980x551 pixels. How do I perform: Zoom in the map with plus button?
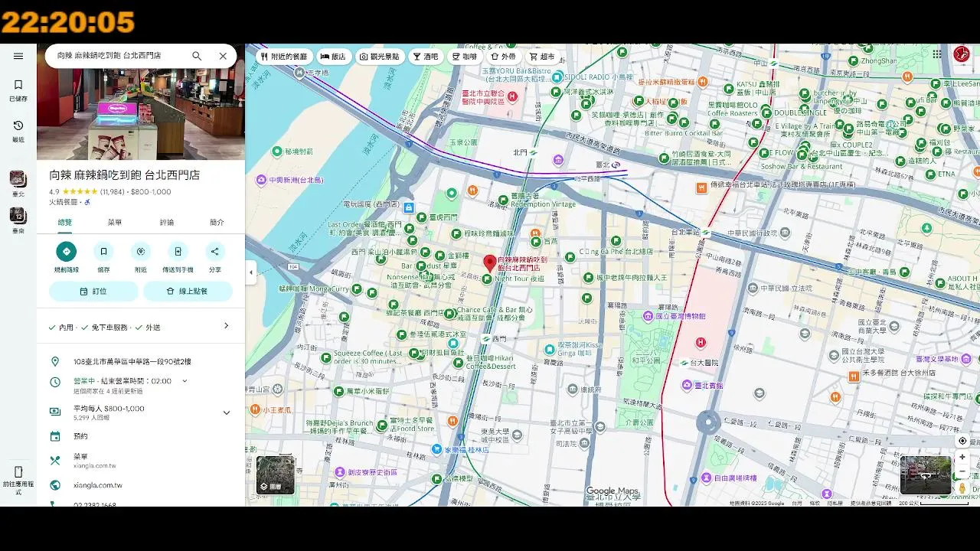point(962,457)
